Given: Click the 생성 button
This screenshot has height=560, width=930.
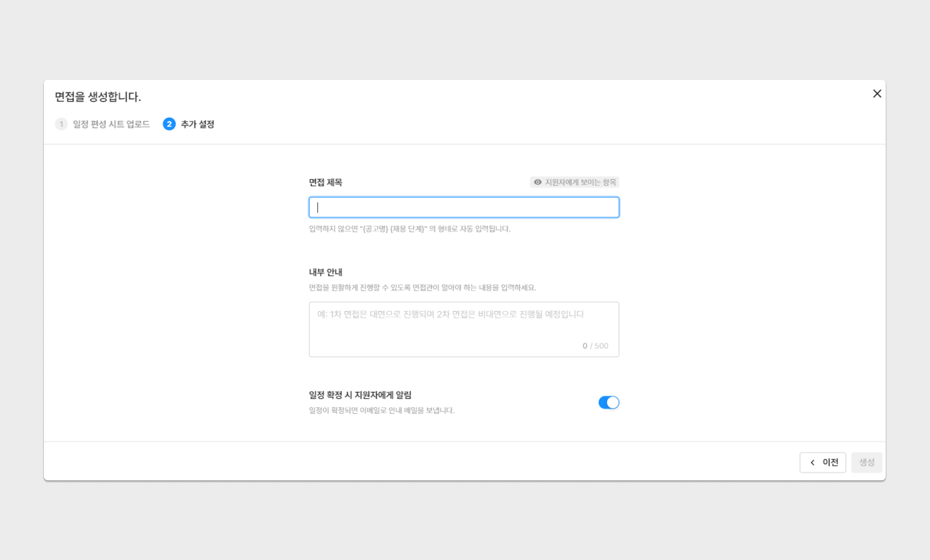Looking at the screenshot, I should (866, 462).
